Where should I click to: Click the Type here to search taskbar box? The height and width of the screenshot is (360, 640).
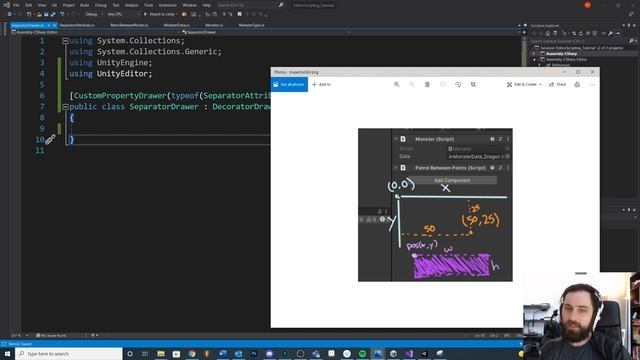pyautogui.click(x=69, y=353)
